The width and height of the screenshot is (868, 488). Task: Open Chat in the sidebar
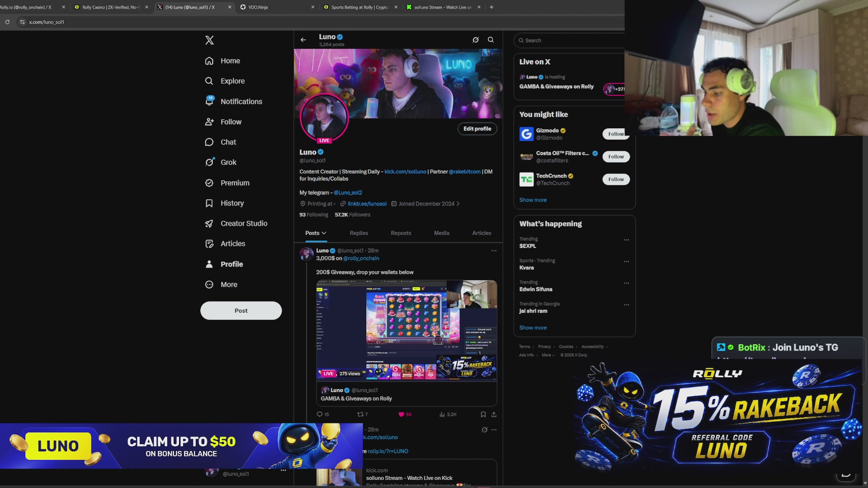(x=220, y=142)
